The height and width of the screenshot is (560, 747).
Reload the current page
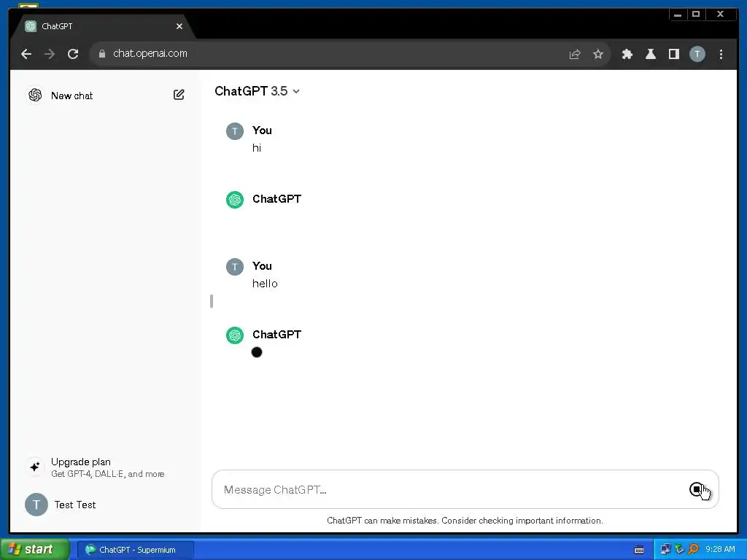point(73,54)
